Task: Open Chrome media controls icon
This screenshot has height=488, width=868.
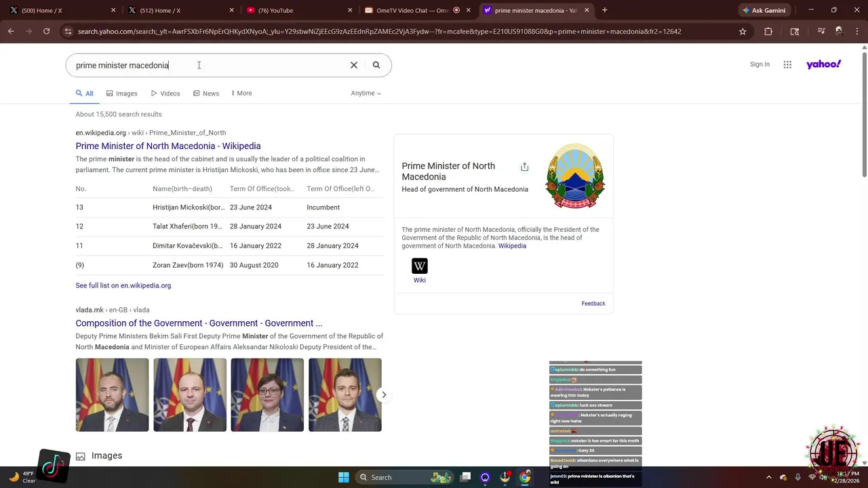Action: 821,31
